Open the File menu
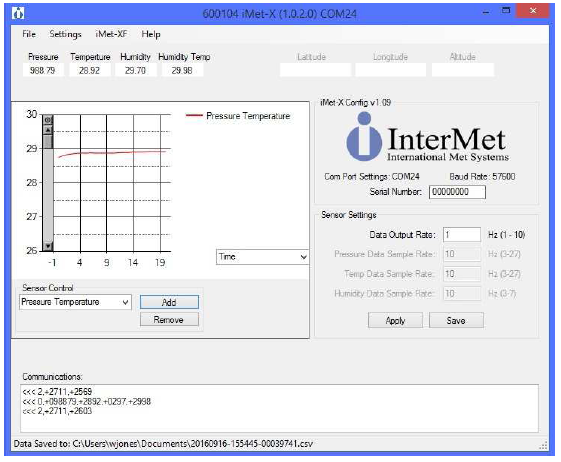 click(29, 34)
